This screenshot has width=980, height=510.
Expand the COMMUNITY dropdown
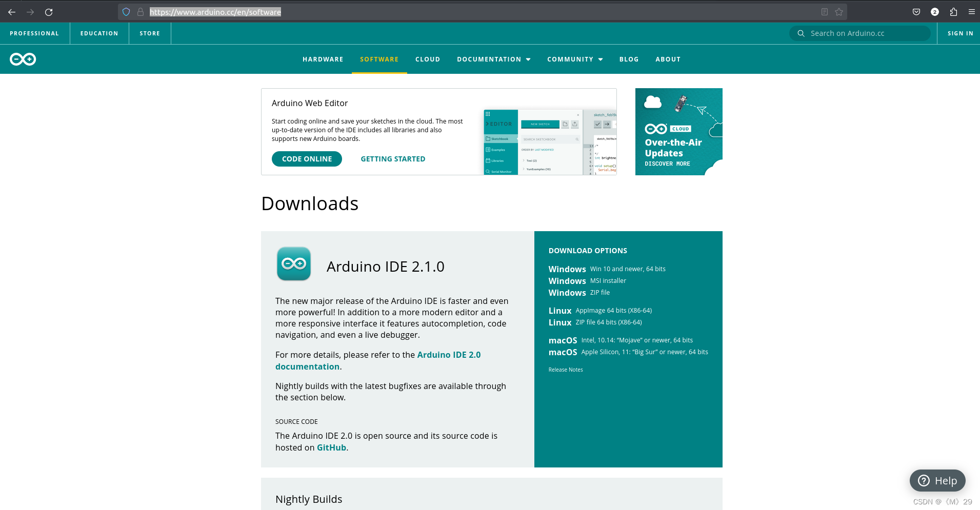pyautogui.click(x=574, y=59)
